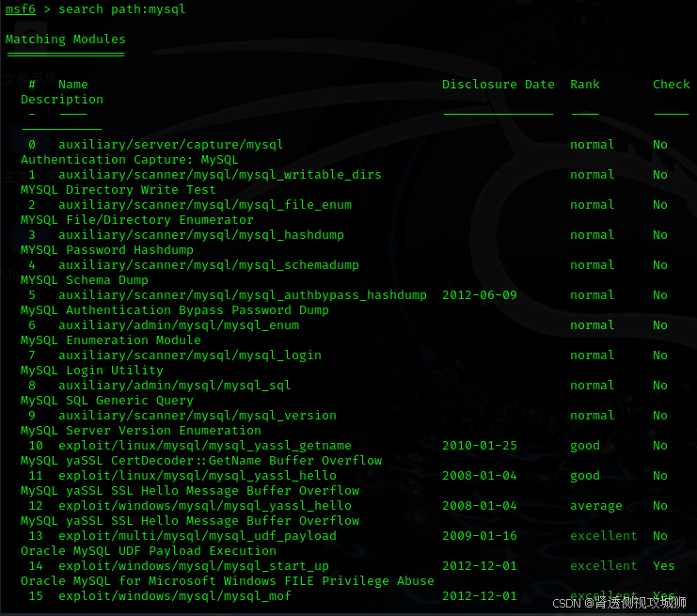This screenshot has height=616, width=697.
Task: Click the date 2012-06-09
Action: tap(479, 295)
